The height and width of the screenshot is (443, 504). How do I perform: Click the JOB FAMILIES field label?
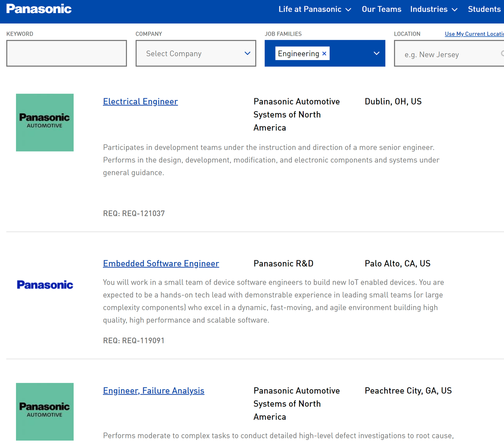pos(283,34)
